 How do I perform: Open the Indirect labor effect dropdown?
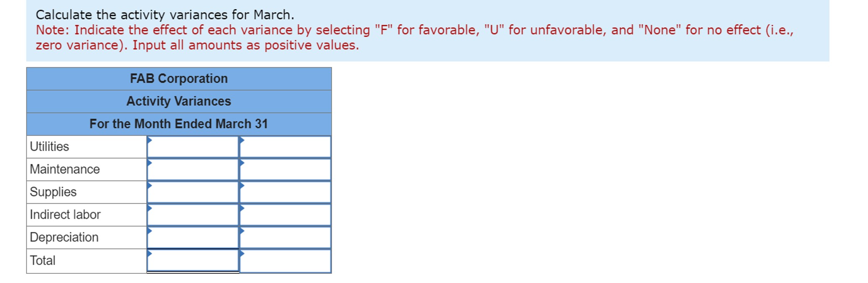click(x=285, y=215)
